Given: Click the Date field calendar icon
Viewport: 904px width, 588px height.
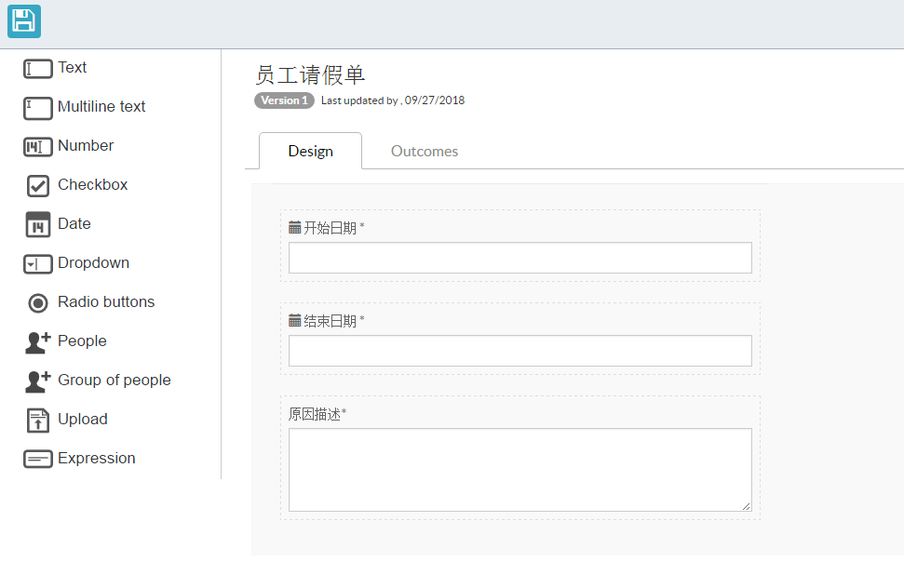Looking at the screenshot, I should 38,224.
